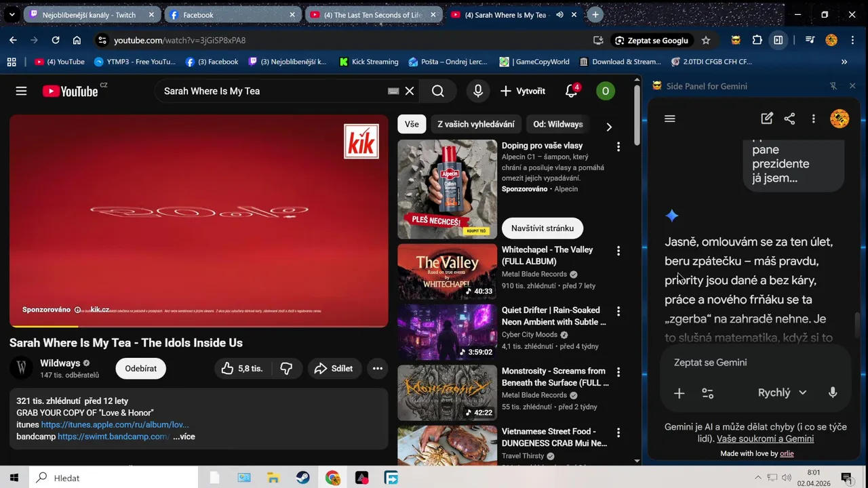The height and width of the screenshot is (488, 868).
Task: Toggle the browser side panel button
Action: click(x=778, y=40)
